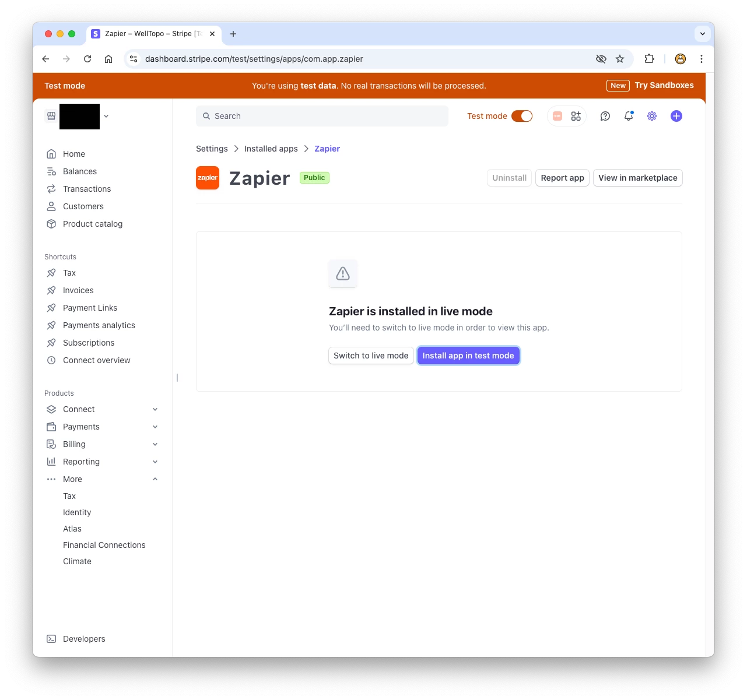Open Try Sandboxes link in banner
The width and height of the screenshot is (747, 700).
pyautogui.click(x=664, y=85)
